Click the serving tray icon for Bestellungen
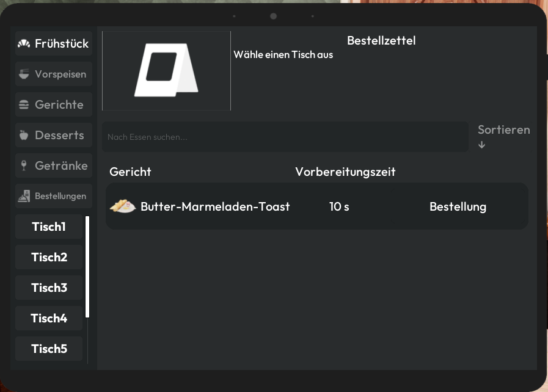The width and height of the screenshot is (548, 392). tap(24, 196)
